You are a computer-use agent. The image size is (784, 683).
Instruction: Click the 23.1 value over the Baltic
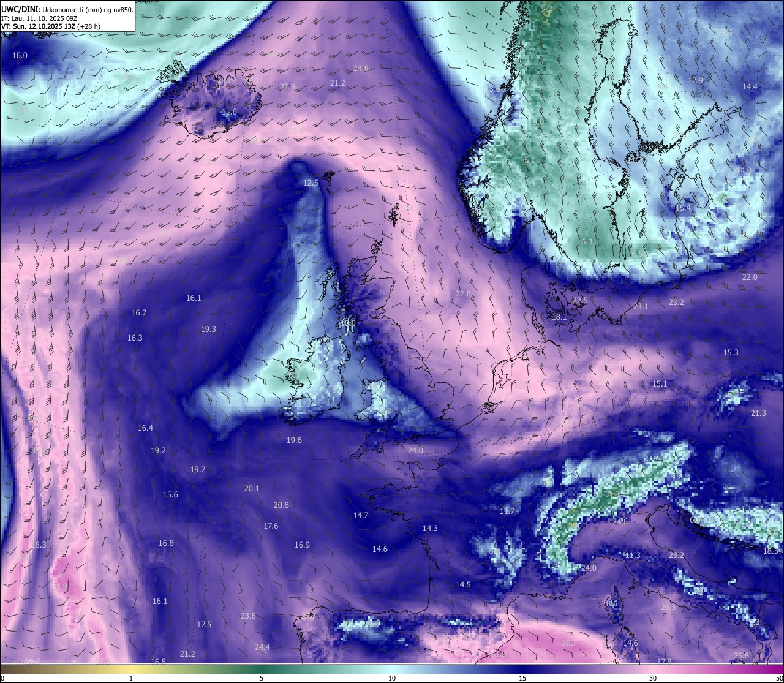(x=641, y=307)
